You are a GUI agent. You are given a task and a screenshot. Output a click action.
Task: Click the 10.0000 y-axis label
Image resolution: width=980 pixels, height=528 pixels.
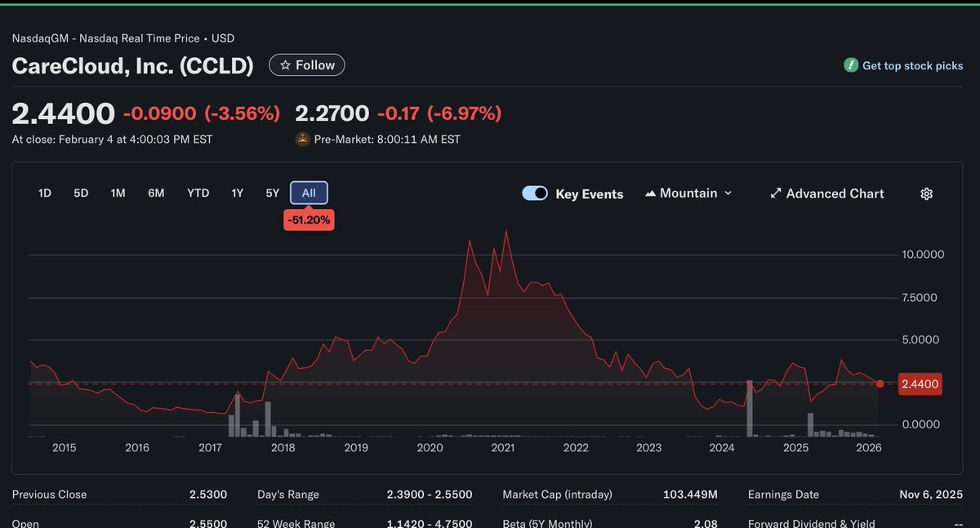click(x=923, y=255)
